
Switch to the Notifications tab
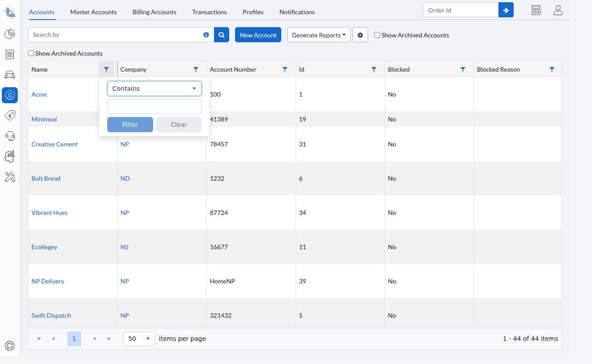(297, 12)
